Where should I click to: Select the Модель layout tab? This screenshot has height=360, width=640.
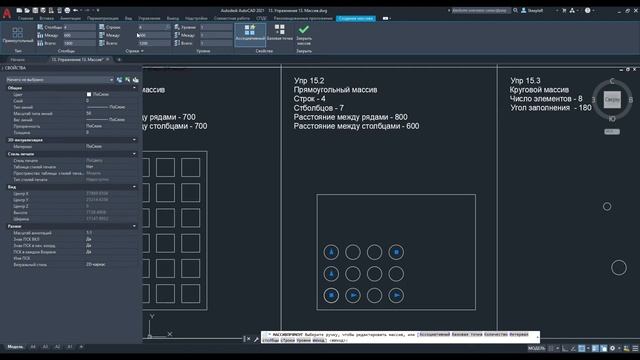click(16, 347)
